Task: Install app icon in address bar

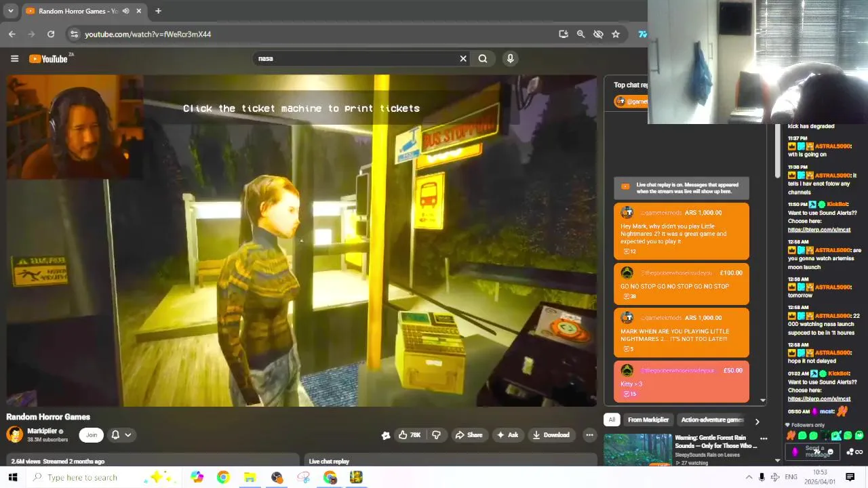Action: pos(563,34)
